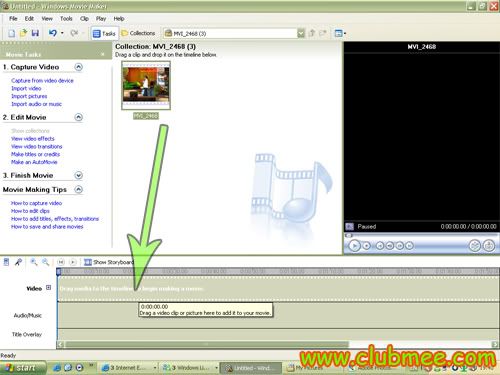Image resolution: width=500 pixels, height=375 pixels.
Task: Click the Play button in preview monitor
Action: (354, 246)
